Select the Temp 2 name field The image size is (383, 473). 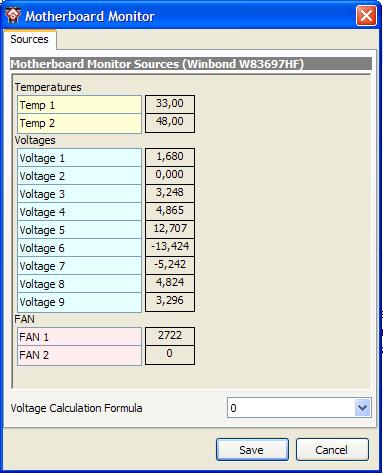coord(79,123)
